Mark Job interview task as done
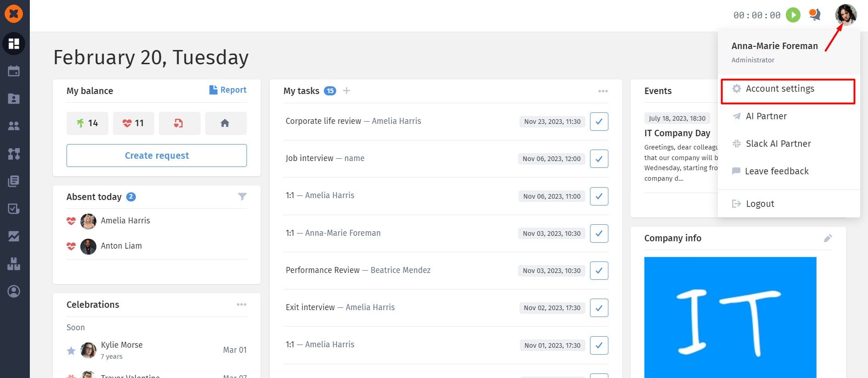868x378 pixels. point(599,159)
